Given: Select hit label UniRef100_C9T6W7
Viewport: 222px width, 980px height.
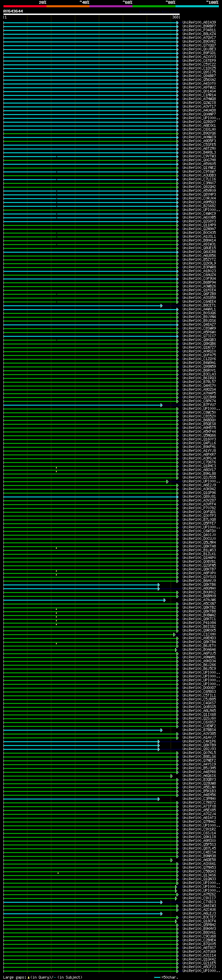Looking at the screenshot, I should point(199,172).
